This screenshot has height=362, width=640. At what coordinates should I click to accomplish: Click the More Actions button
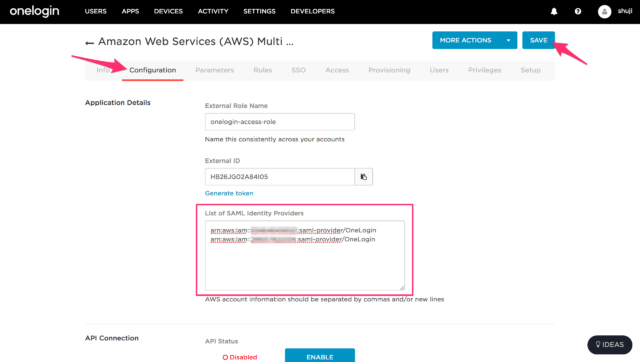pyautogui.click(x=466, y=40)
